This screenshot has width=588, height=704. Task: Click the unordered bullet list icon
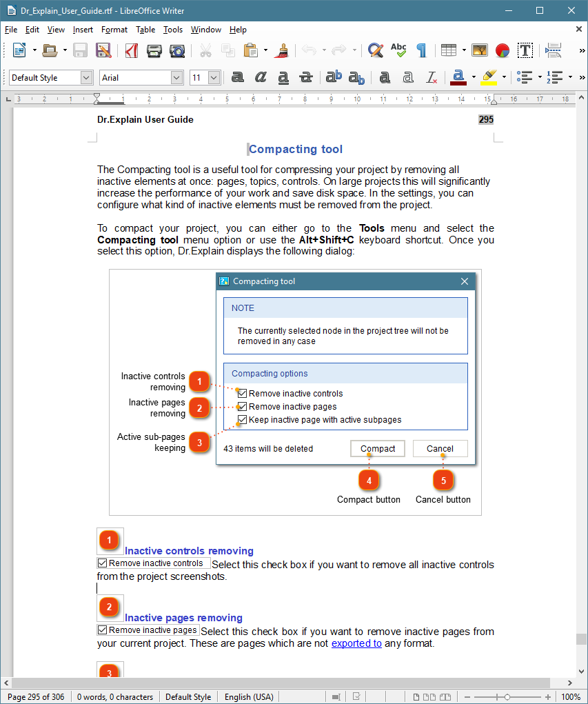click(x=525, y=77)
